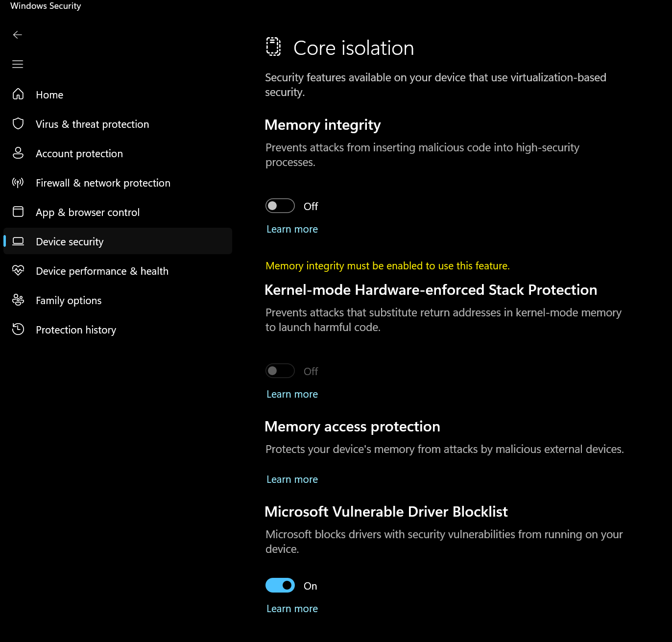Open the navigation hamburger menu

[x=18, y=64]
